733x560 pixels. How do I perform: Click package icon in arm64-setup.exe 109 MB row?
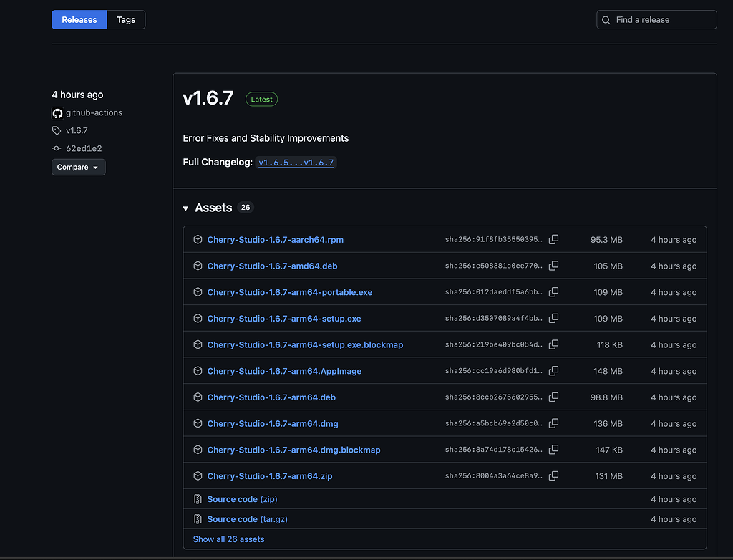(x=198, y=318)
